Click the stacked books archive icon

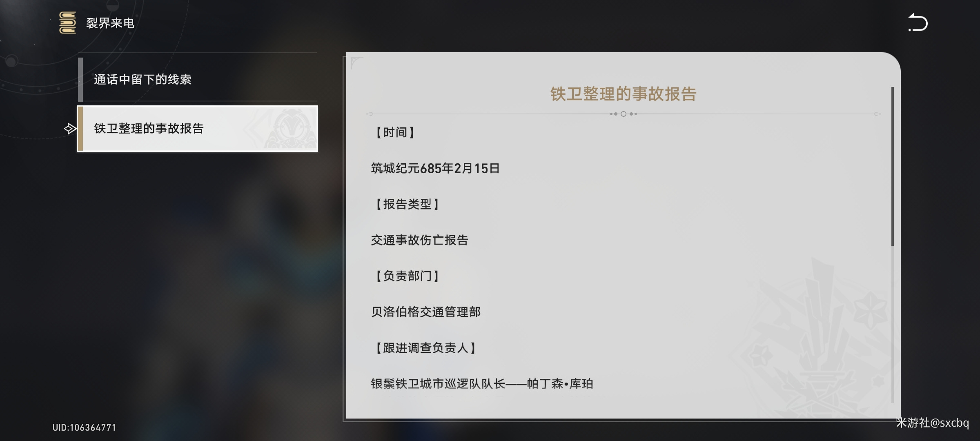pos(67,22)
